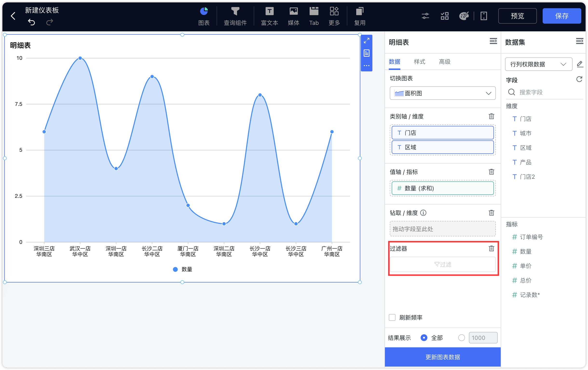588x370 pixels.
Task: Go back using the left arrow icon
Action: pos(13,16)
